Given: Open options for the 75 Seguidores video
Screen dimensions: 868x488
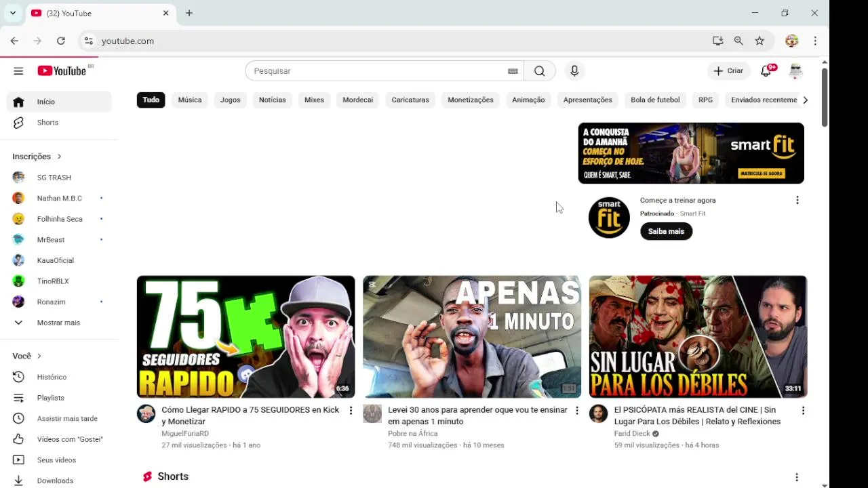Looking at the screenshot, I should [351, 411].
